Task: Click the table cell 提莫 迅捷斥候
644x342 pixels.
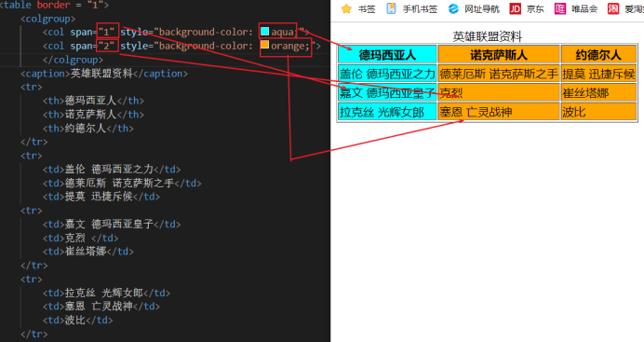Action: pos(598,74)
